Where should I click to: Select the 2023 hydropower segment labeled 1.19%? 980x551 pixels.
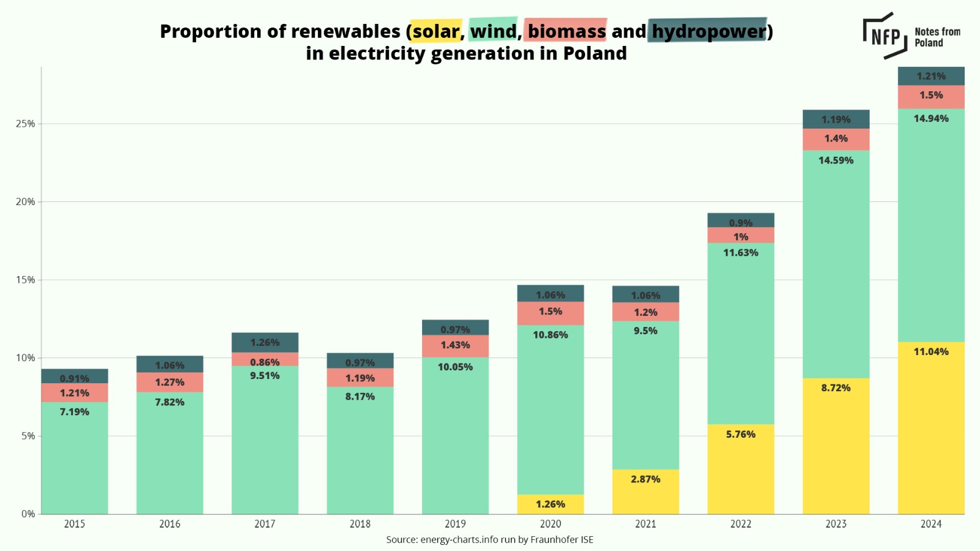point(835,119)
